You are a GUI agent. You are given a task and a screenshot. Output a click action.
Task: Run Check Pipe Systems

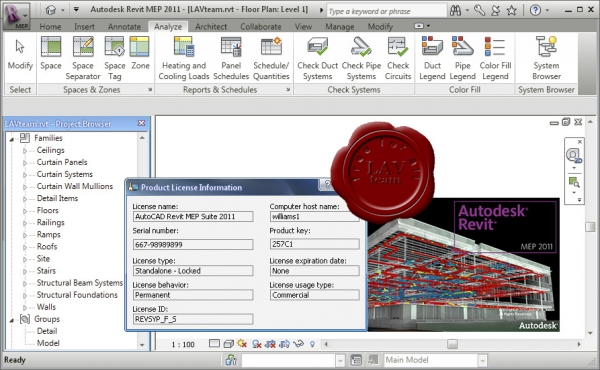coord(361,57)
